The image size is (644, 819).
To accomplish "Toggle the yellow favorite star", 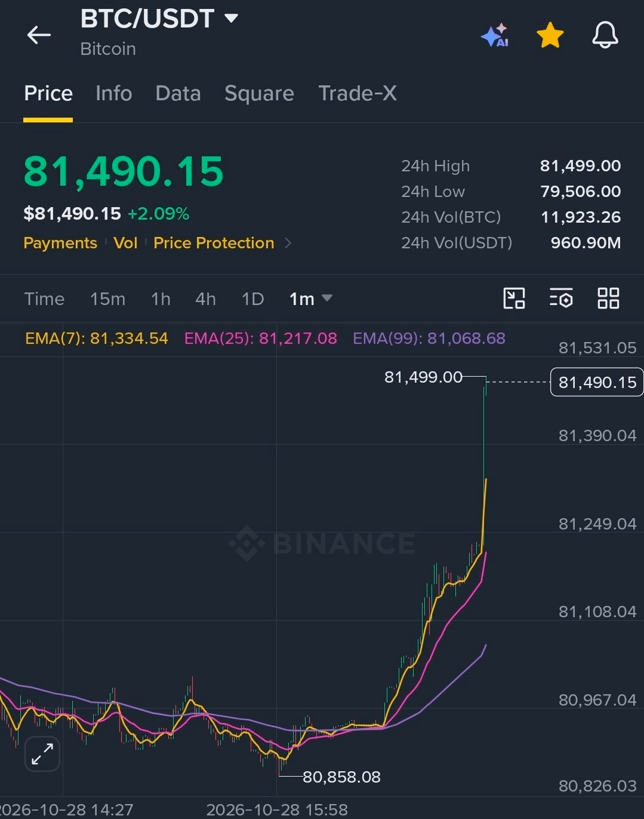I will coord(550,35).
